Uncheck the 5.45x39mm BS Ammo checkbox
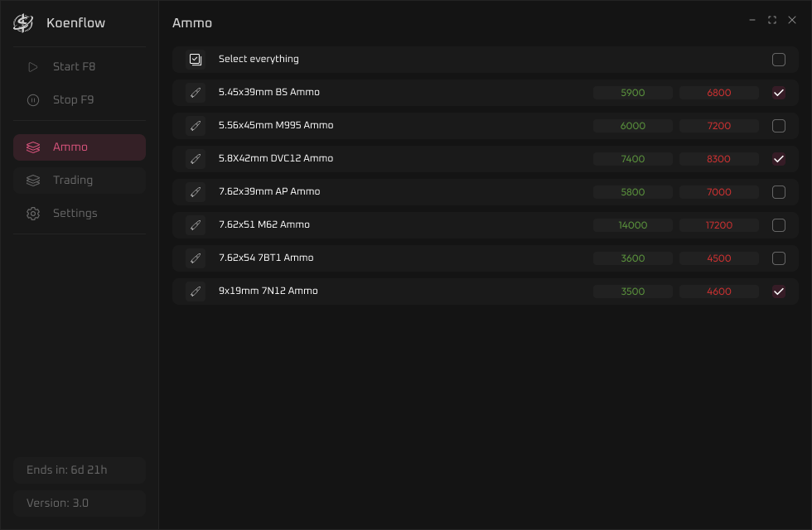This screenshot has width=812, height=530. coord(778,93)
